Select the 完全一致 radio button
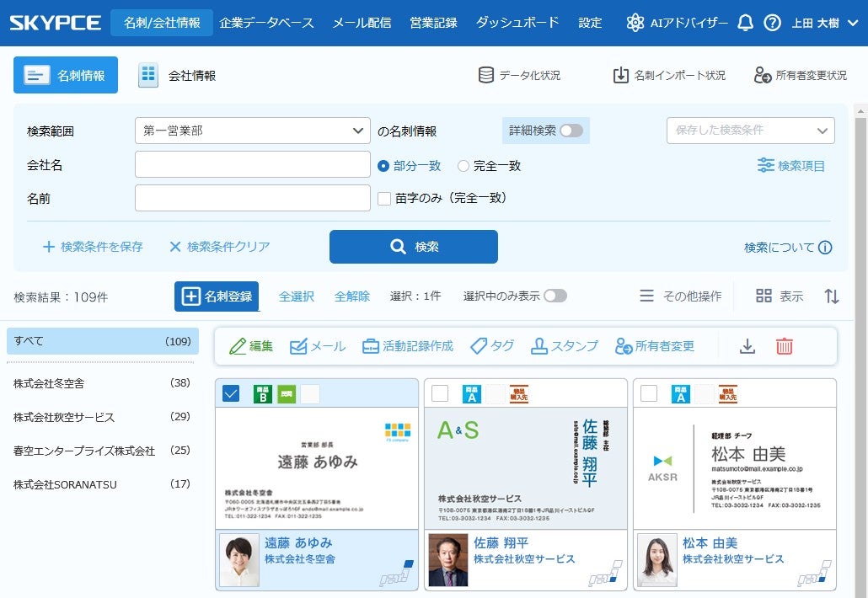Viewport: 868px width, 598px height. (463, 166)
